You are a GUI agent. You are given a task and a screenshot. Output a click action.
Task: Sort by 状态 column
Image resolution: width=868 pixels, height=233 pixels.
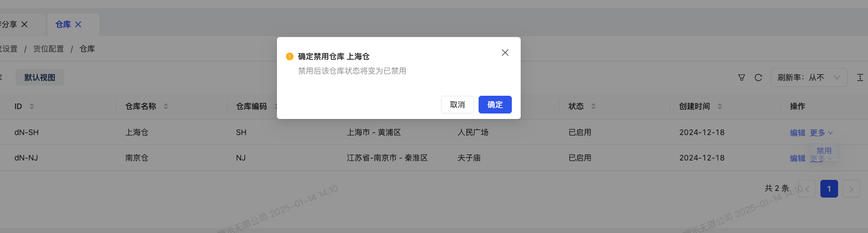coord(593,106)
